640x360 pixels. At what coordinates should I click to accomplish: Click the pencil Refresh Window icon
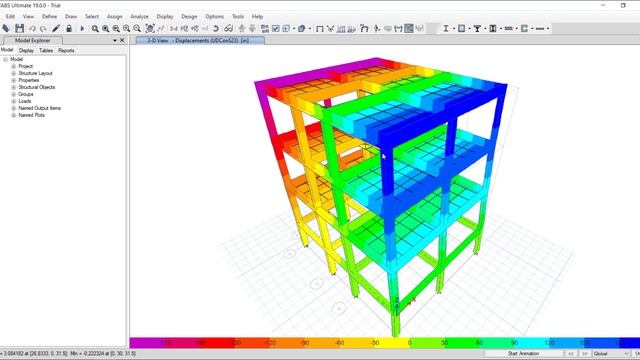pos(56,29)
